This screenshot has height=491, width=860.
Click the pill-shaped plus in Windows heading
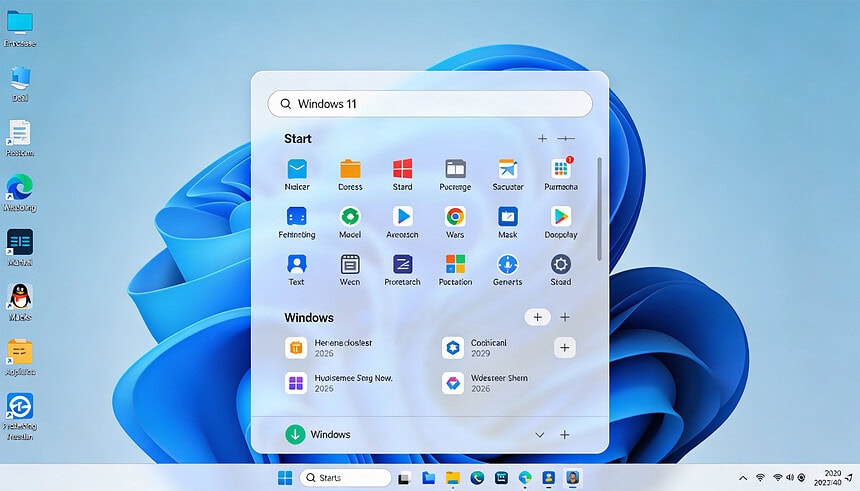pyautogui.click(x=538, y=317)
